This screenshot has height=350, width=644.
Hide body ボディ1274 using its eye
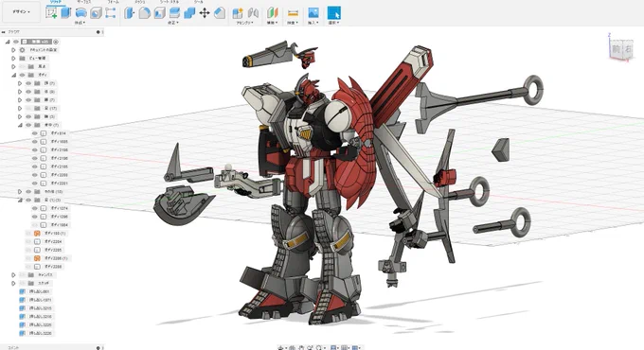34,208
